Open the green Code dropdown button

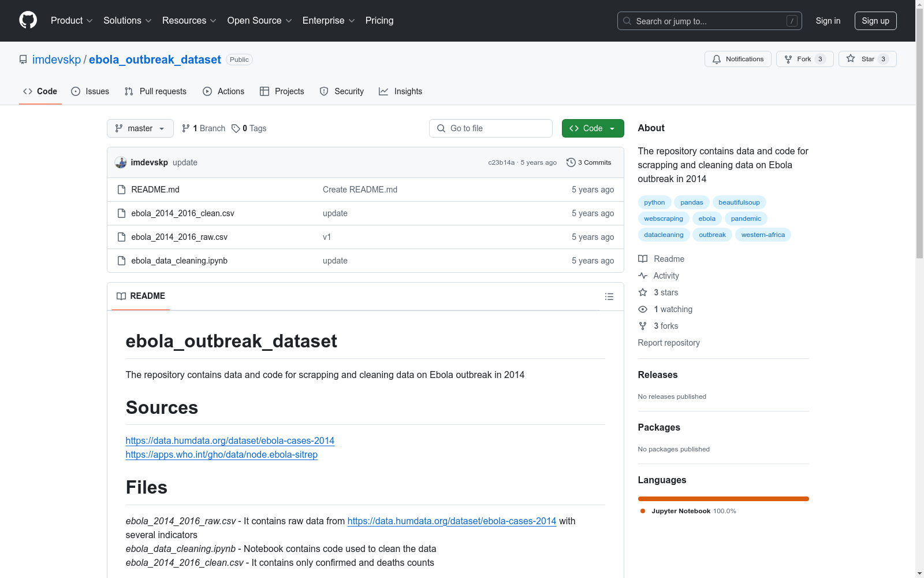(x=593, y=128)
